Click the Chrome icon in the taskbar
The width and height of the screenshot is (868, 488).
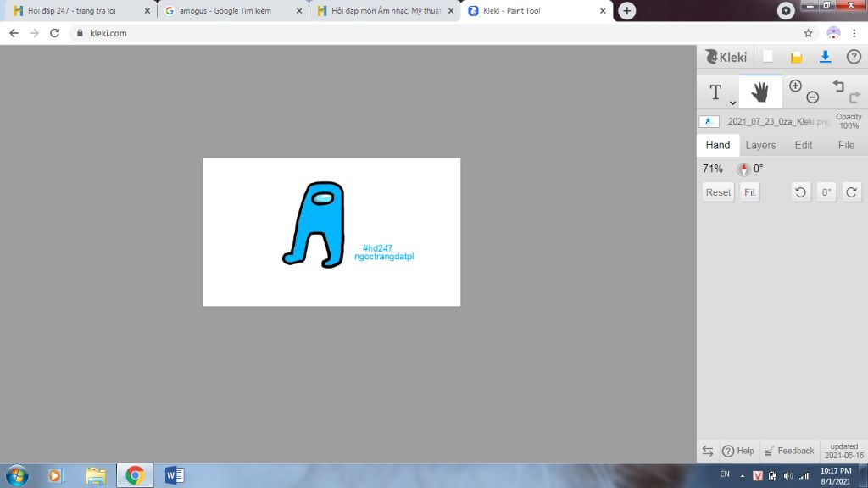coord(135,475)
